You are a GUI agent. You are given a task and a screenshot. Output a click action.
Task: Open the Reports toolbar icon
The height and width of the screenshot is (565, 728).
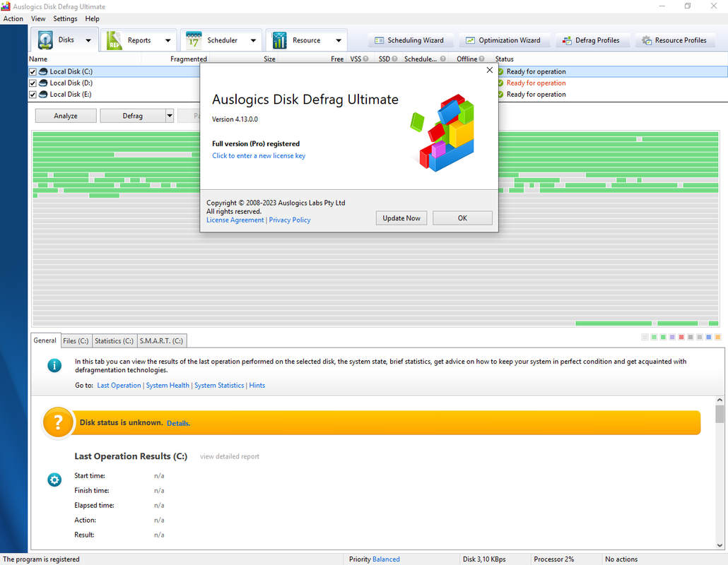tap(114, 40)
